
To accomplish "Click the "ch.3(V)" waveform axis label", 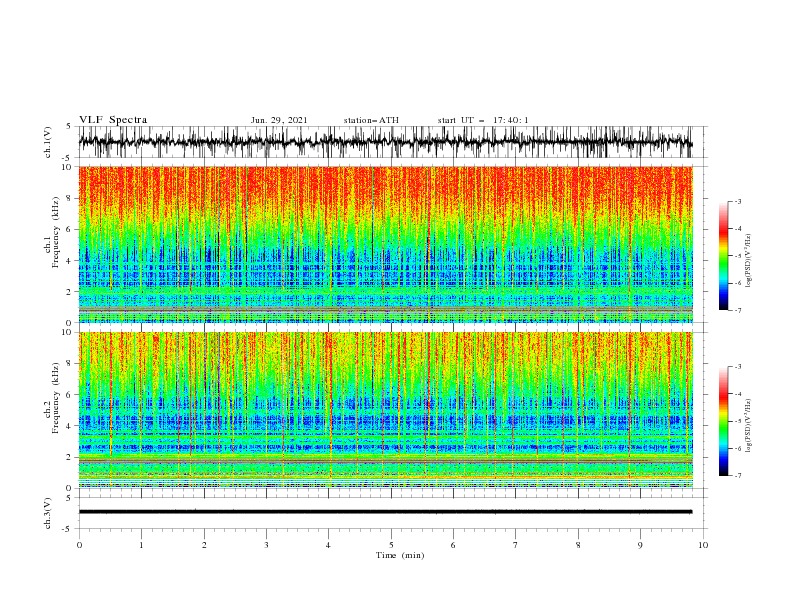I will coord(48,513).
